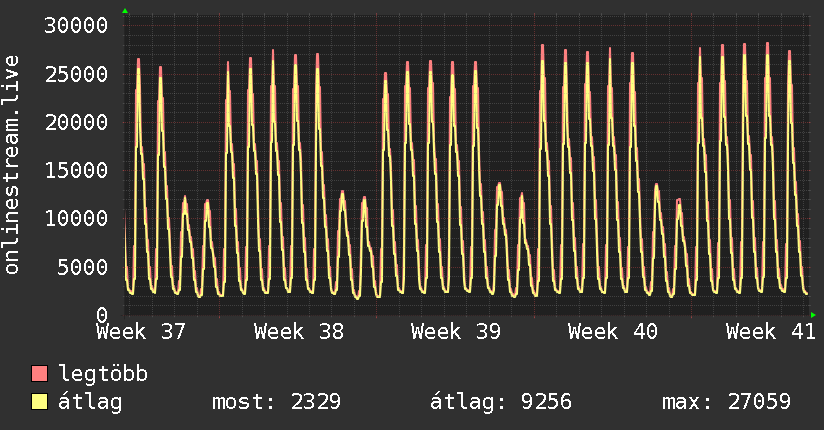
Task: Click the 'átlag: 9256' statistic value
Action: [x=501, y=402]
